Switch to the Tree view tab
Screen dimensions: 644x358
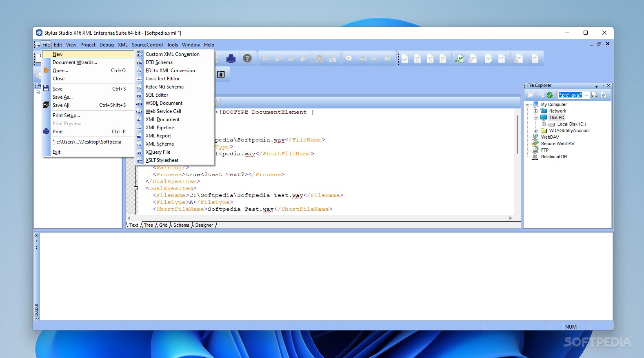pyautogui.click(x=149, y=225)
